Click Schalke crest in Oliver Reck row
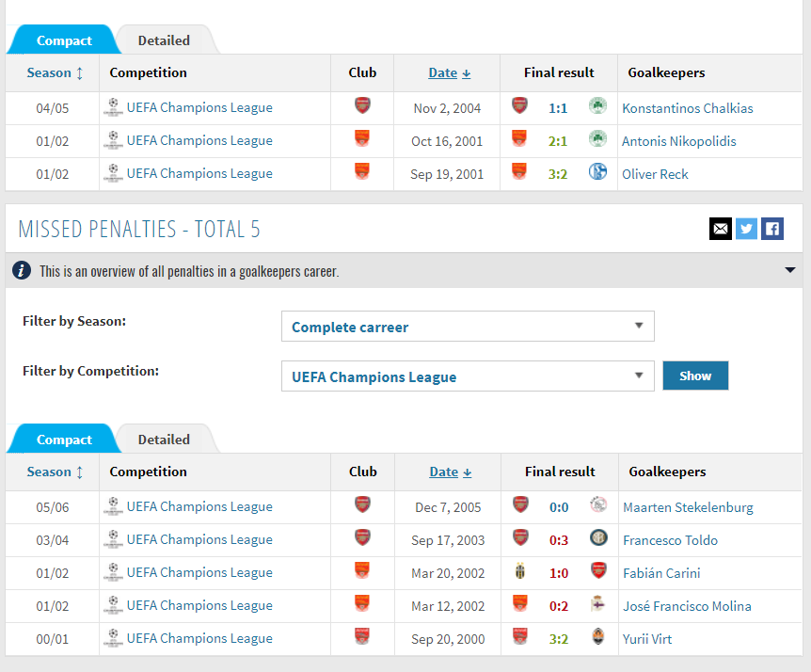This screenshot has width=811, height=672. coord(597,173)
